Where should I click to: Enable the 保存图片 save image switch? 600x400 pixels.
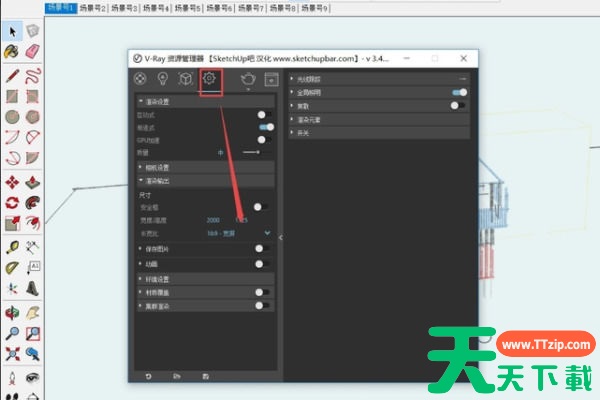pyautogui.click(x=262, y=249)
